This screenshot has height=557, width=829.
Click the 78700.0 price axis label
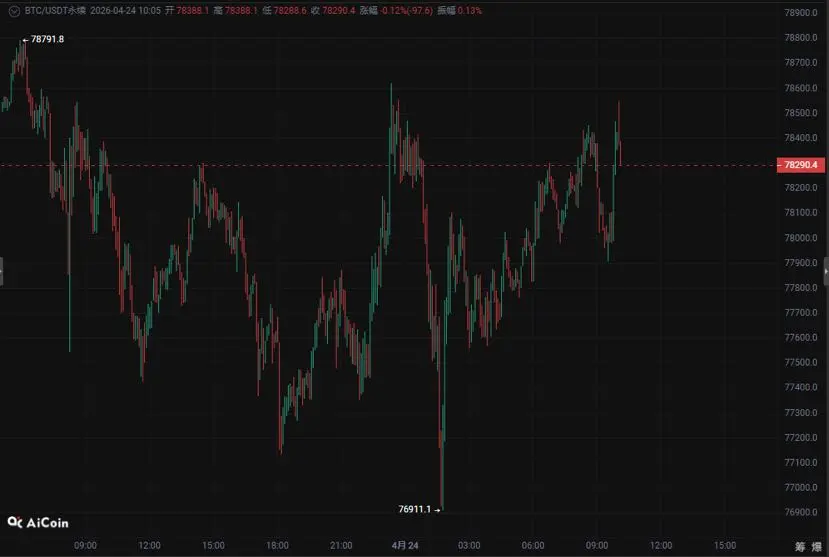800,62
